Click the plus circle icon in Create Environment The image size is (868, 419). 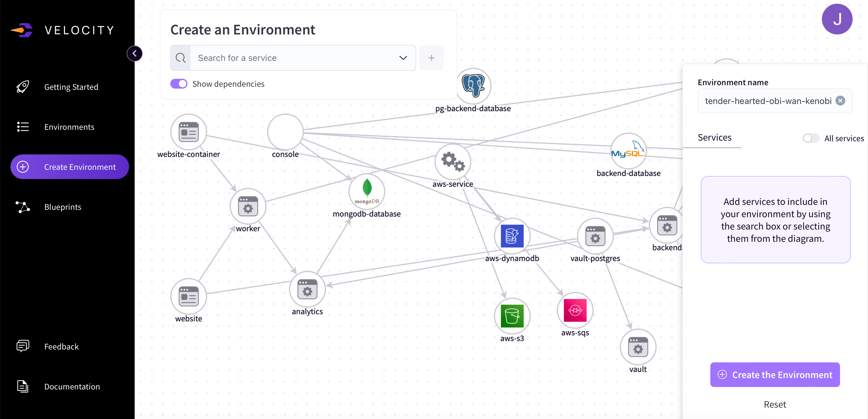(x=22, y=167)
